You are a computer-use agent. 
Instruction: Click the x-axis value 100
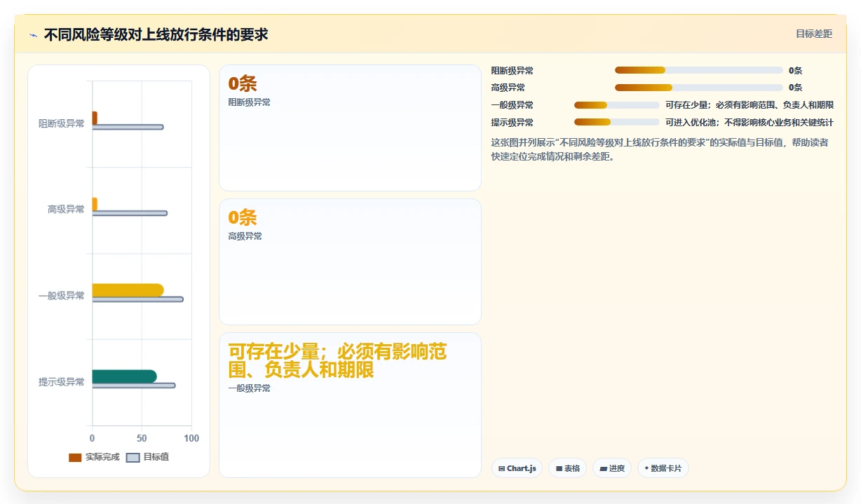191,438
